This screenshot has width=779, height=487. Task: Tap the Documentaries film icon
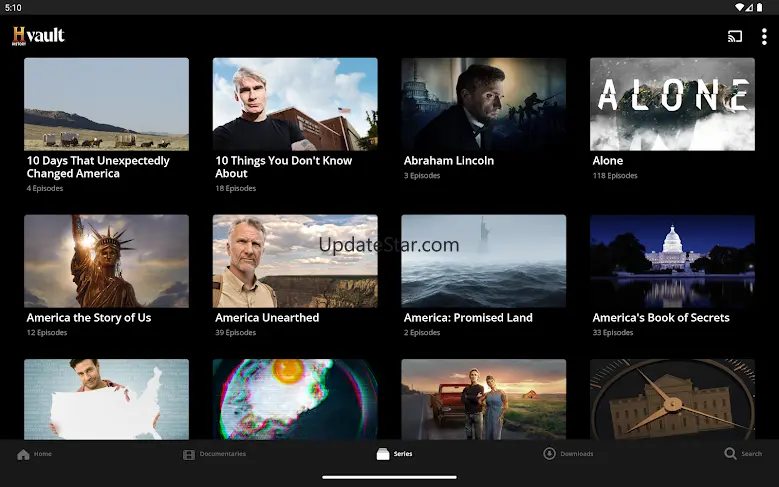click(189, 454)
